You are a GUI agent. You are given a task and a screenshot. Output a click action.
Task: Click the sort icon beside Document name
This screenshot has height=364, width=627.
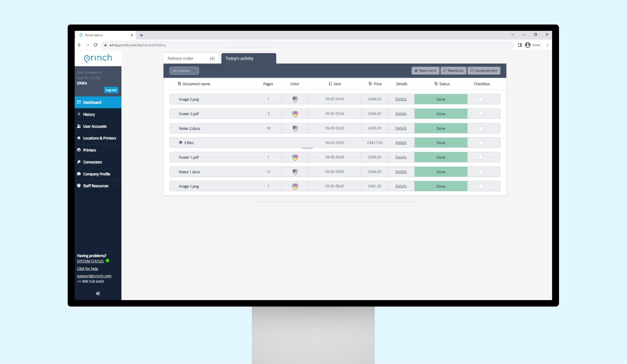pos(179,84)
